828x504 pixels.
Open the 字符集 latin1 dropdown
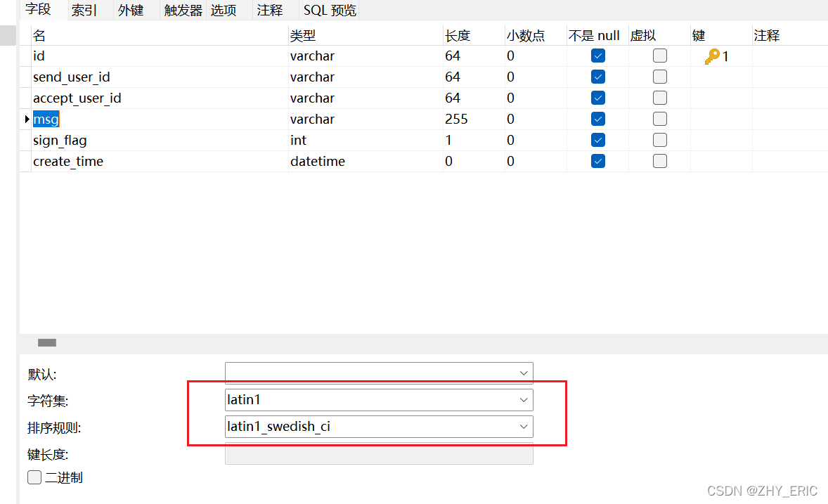click(379, 400)
